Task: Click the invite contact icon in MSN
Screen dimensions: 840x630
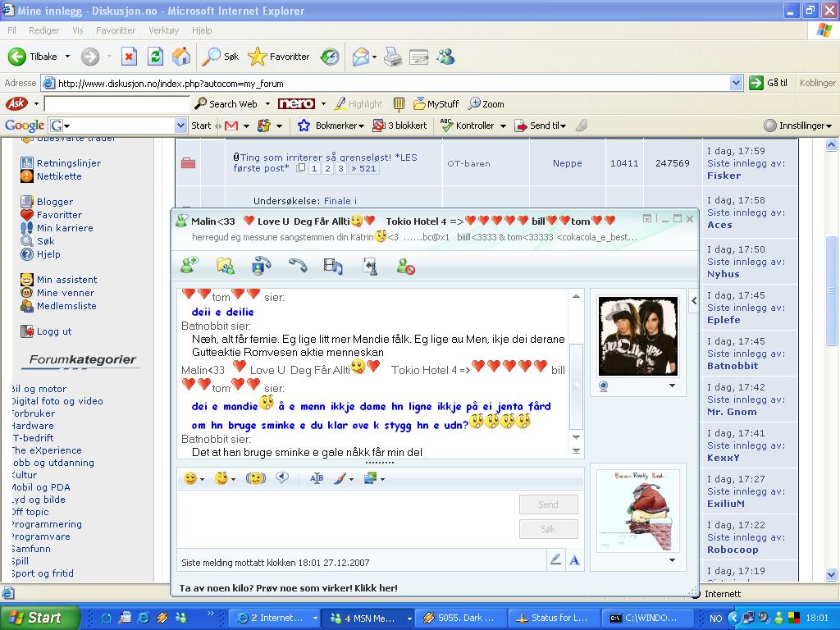Action: 189,265
